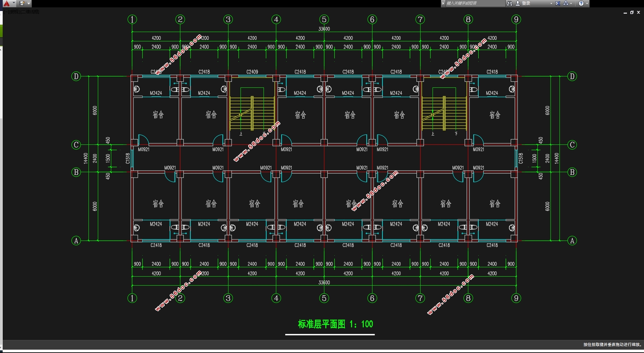The height and width of the screenshot is (353, 644).
Task: Select axis bubble 7 at the bottom
Action: [420, 298]
